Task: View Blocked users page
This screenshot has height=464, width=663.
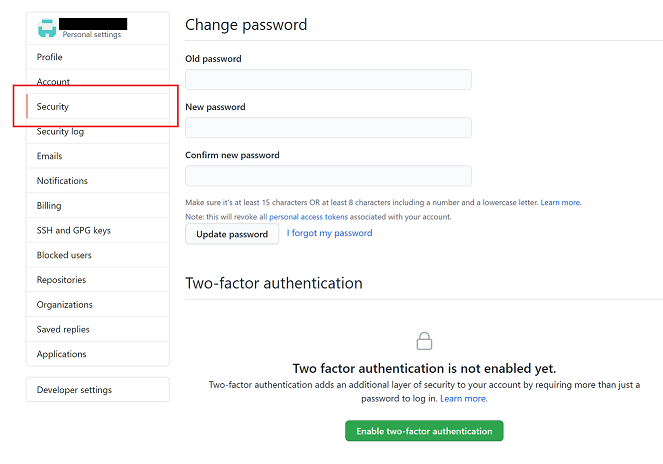Action: [98, 255]
